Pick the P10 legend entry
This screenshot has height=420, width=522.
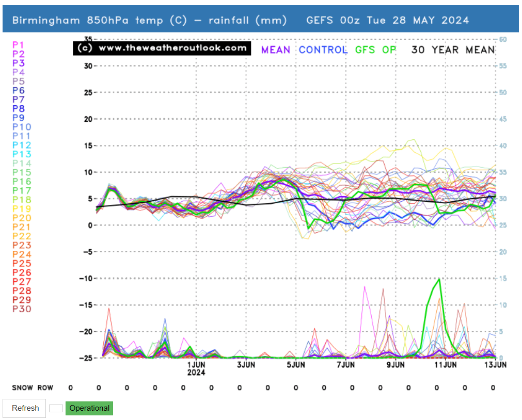click(x=22, y=127)
